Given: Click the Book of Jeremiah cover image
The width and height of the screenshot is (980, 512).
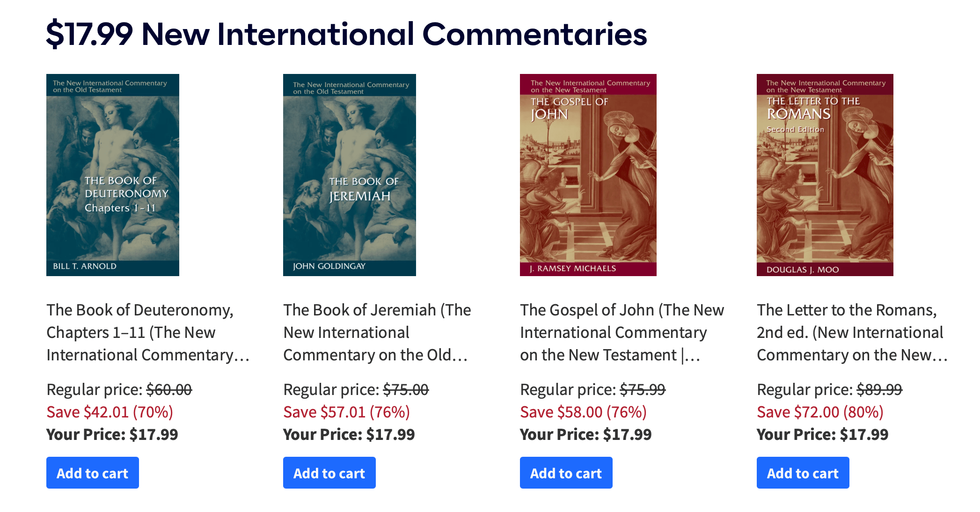Looking at the screenshot, I should click(349, 175).
